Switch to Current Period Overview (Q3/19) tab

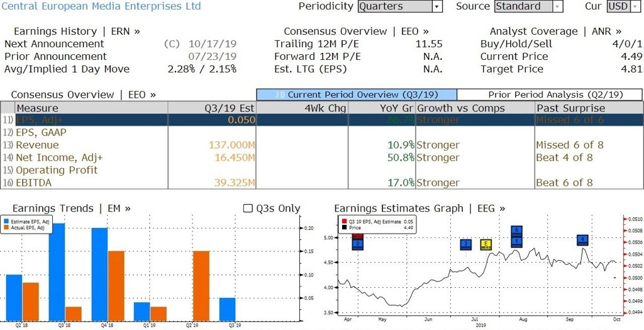coord(357,94)
